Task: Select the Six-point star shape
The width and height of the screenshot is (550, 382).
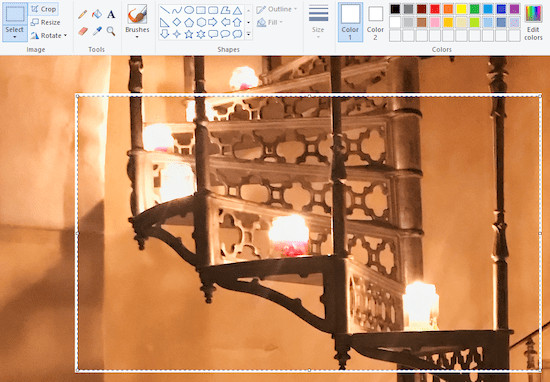Action: (x=201, y=34)
